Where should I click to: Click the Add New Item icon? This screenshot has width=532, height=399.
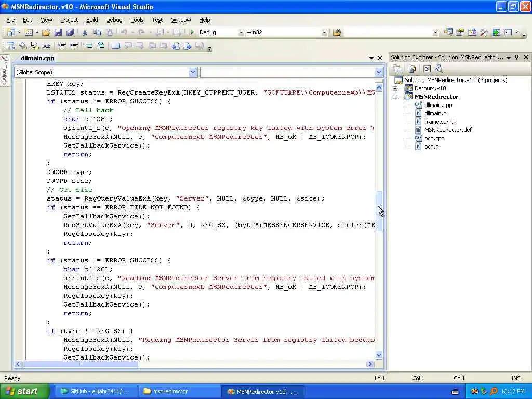[x=29, y=32]
